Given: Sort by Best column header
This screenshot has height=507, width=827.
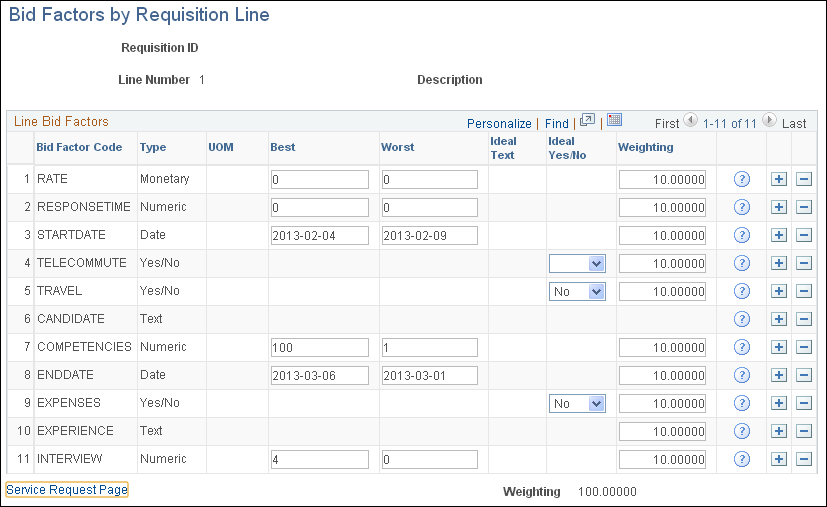Looking at the screenshot, I should (283, 147).
